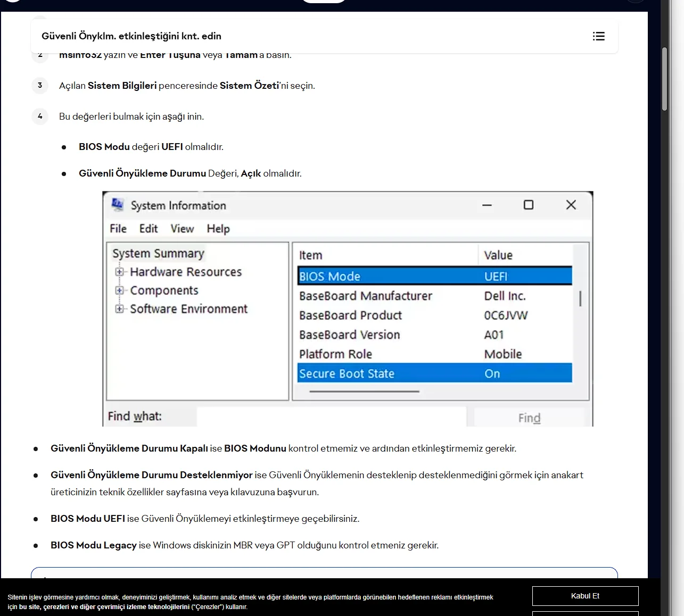This screenshot has width=684, height=616.
Task: Click the details list horizontal scrollbar
Action: coord(364,392)
